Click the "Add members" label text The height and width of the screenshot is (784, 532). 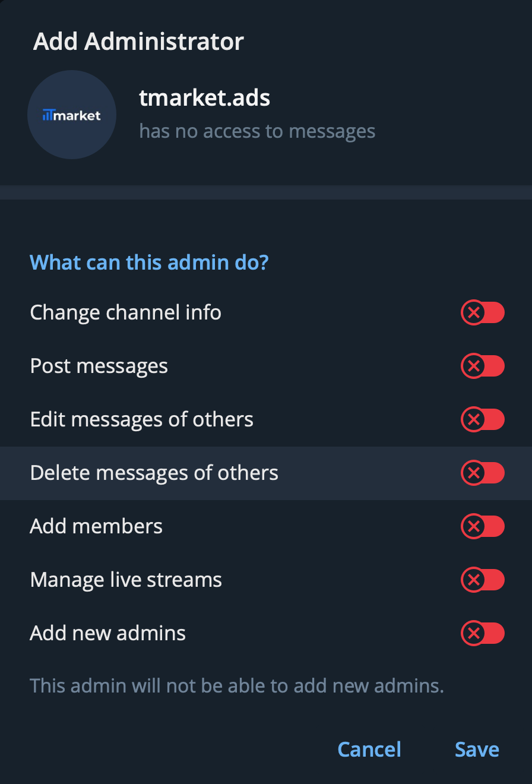pyautogui.click(x=96, y=526)
